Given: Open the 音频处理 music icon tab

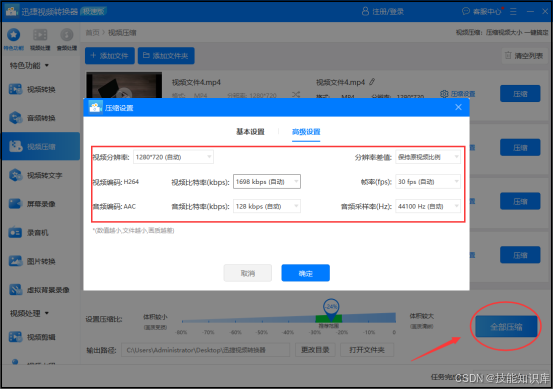Looking at the screenshot, I should coord(67,35).
